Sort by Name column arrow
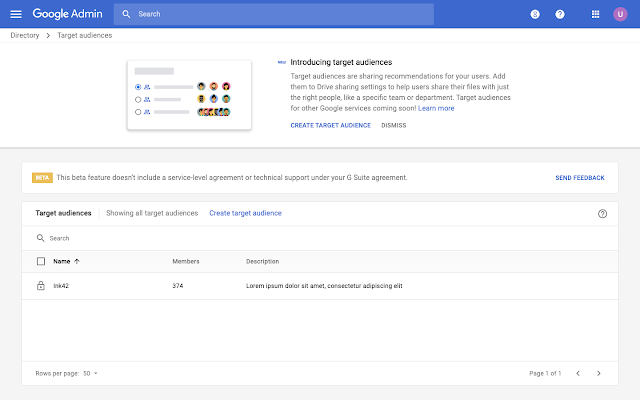This screenshot has height=400, width=640. coord(77,261)
